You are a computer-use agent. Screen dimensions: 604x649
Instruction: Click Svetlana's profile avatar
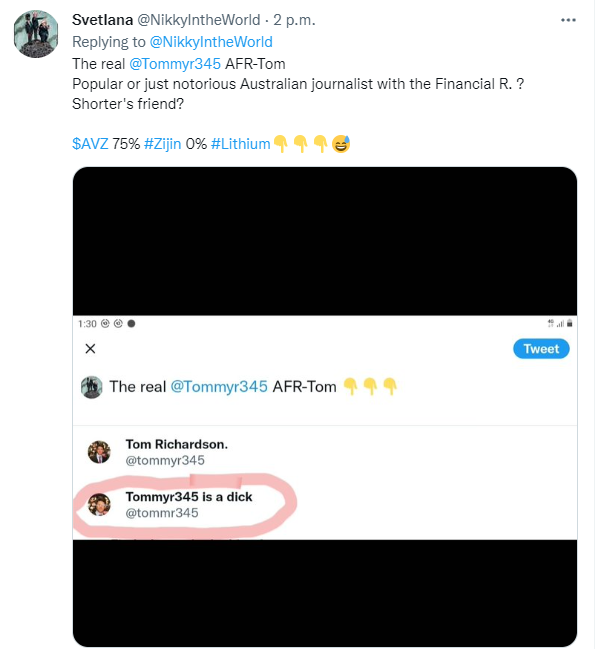click(x=34, y=35)
